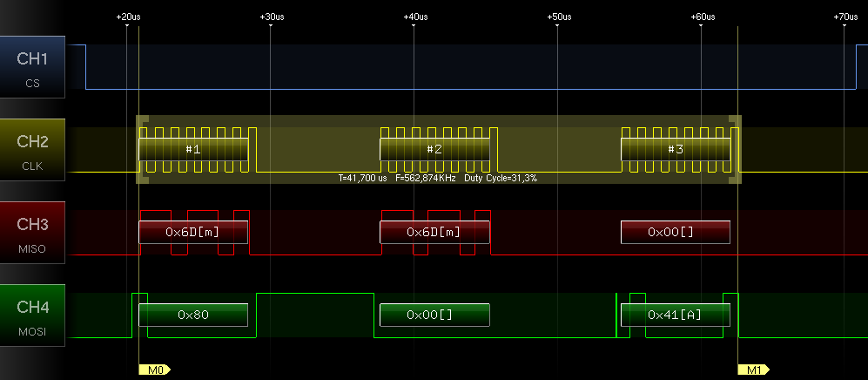This screenshot has height=380, width=868.
Task: Pick clock burst #3 on CLK
Action: 675,149
